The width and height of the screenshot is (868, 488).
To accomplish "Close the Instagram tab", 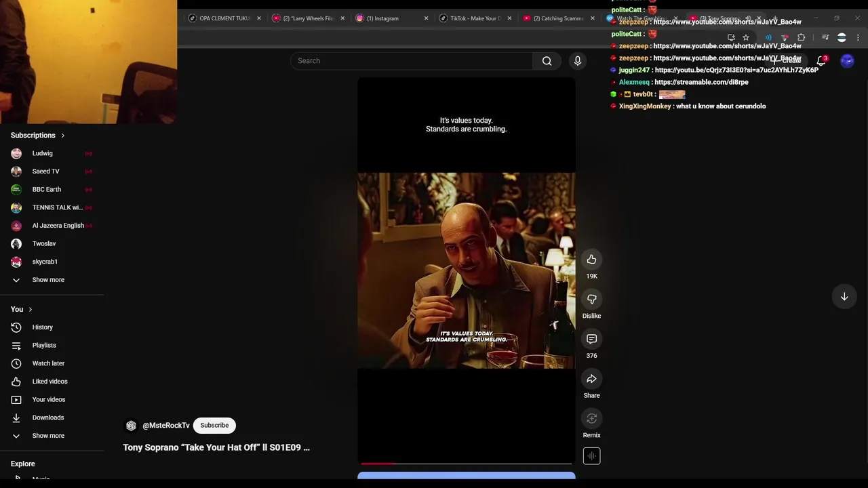I will pos(426,18).
